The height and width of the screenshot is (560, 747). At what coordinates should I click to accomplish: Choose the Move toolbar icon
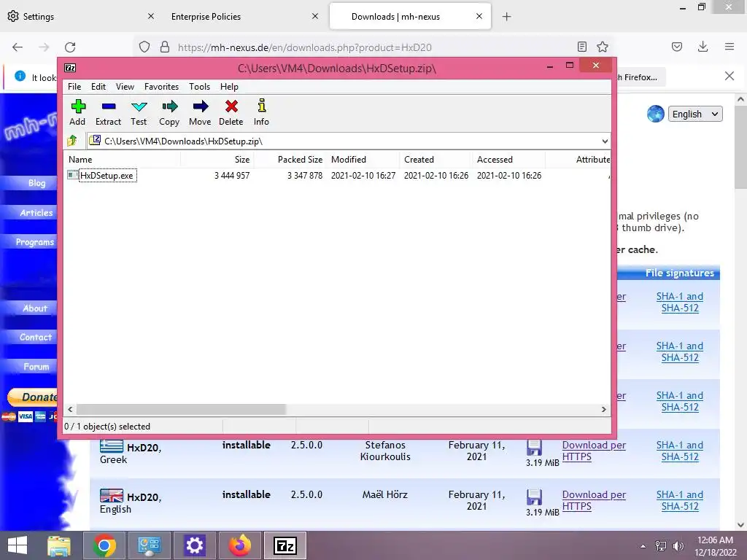200,106
